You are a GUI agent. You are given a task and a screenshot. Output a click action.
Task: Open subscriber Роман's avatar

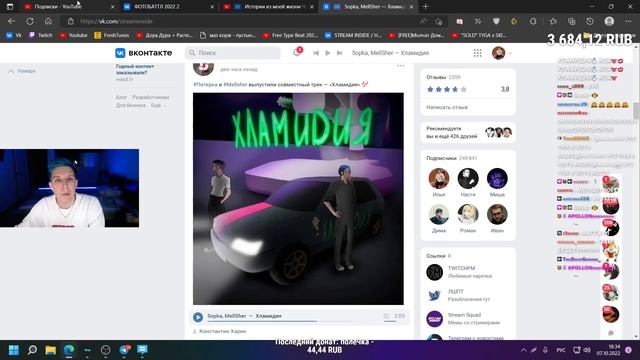[468, 214]
